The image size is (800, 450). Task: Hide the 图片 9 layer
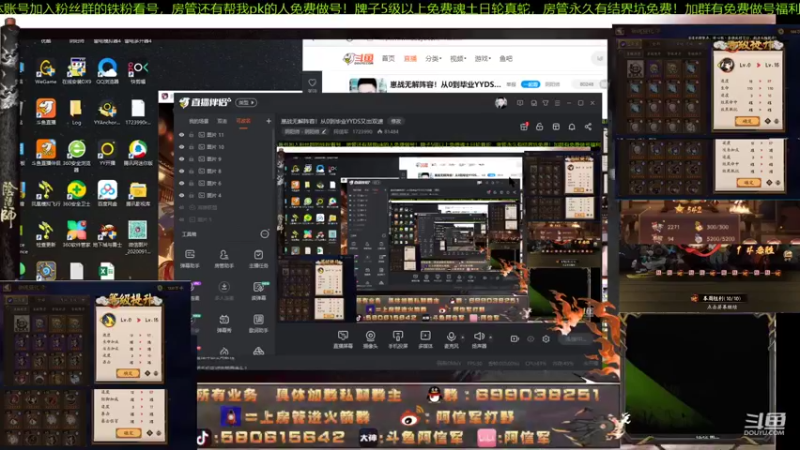[182, 159]
